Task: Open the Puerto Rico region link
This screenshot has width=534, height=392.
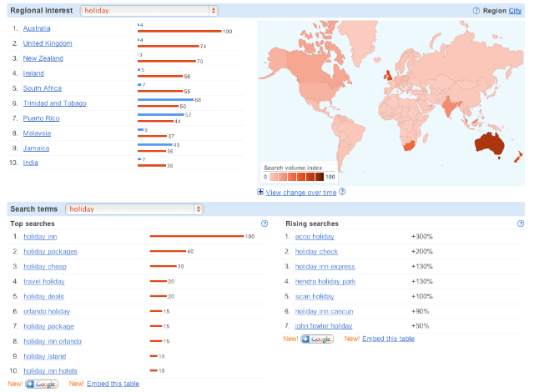Action: click(x=41, y=118)
